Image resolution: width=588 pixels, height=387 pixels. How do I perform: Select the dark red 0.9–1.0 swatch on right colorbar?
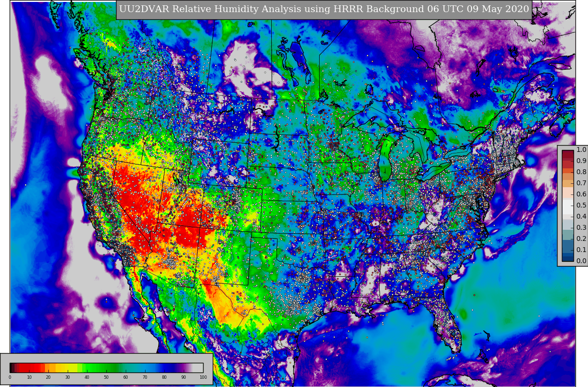(x=568, y=155)
